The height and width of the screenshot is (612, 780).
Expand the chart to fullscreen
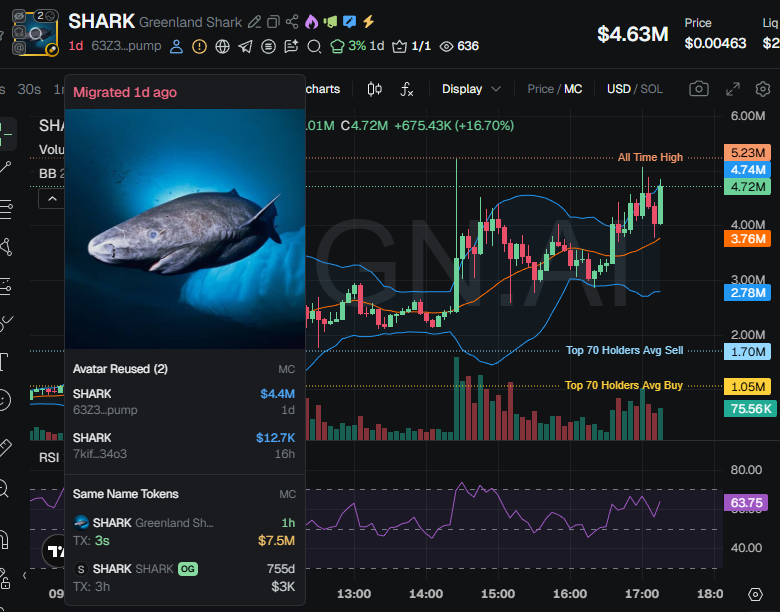pyautogui.click(x=733, y=89)
